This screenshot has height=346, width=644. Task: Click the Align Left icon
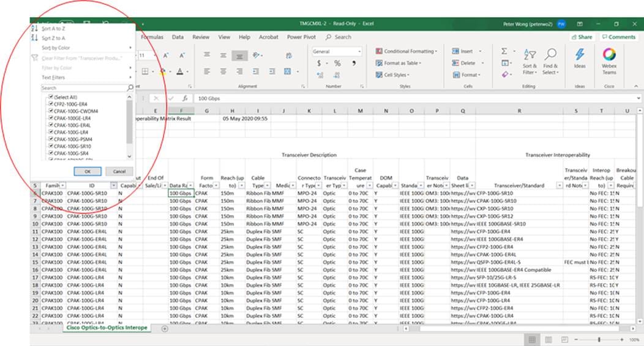207,72
